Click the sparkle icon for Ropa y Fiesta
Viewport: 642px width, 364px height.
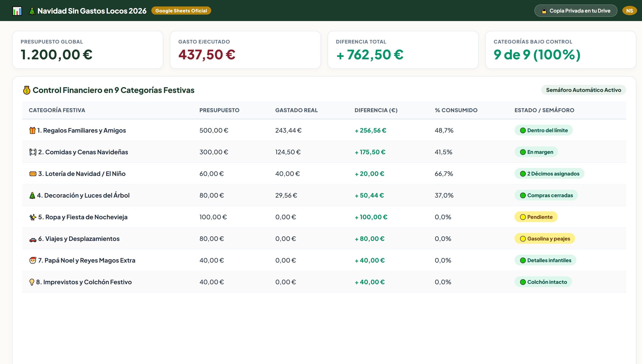[x=33, y=217]
